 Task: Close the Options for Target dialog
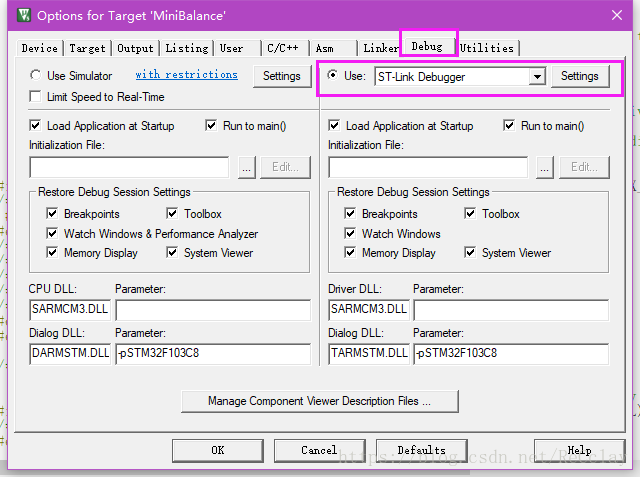(x=615, y=15)
